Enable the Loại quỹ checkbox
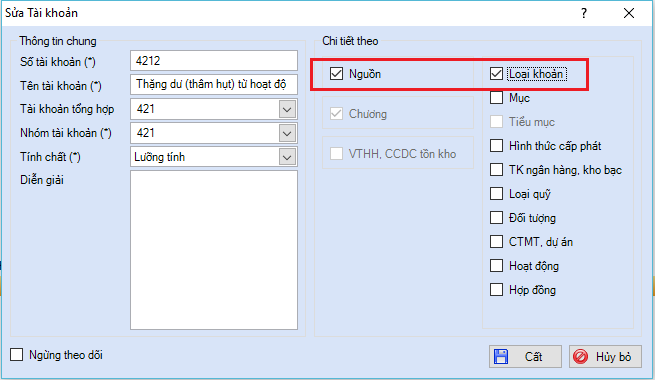655x380 pixels. pyautogui.click(x=496, y=194)
